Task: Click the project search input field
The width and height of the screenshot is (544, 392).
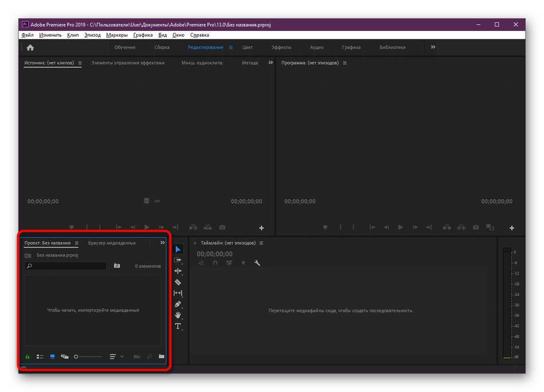Action: (x=66, y=266)
